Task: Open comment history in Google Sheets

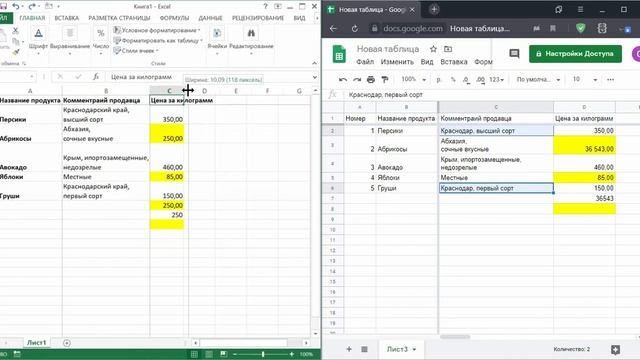Action: 514,53
